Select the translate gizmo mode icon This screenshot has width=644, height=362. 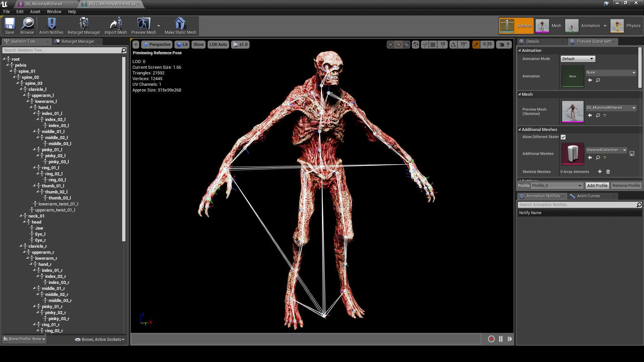[x=390, y=45]
